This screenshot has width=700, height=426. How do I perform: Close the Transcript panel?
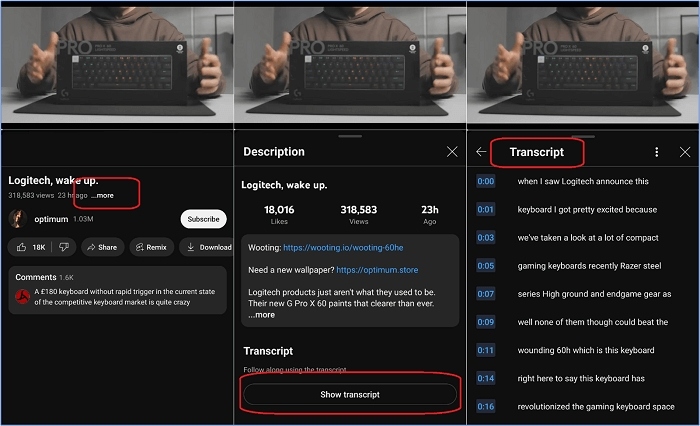[x=685, y=152]
